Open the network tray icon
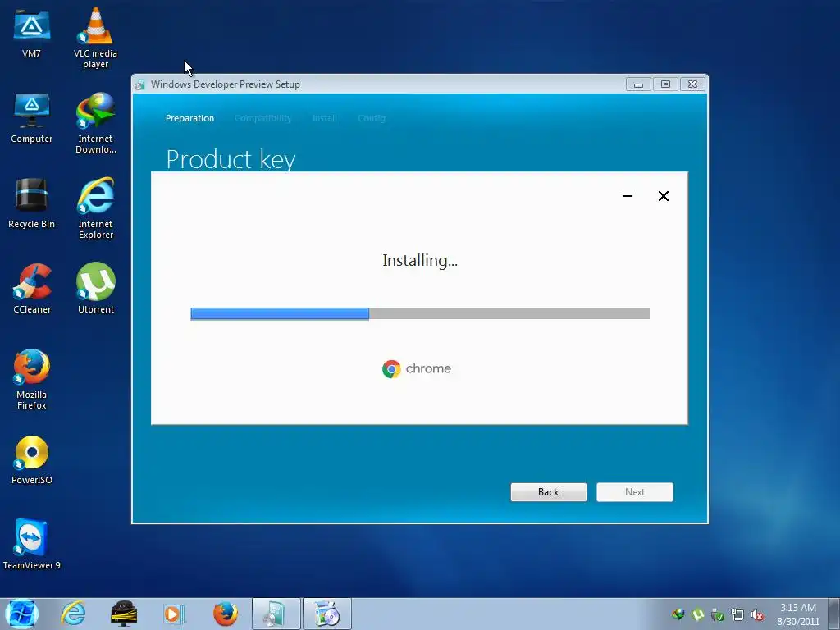This screenshot has width=840, height=630. click(737, 614)
